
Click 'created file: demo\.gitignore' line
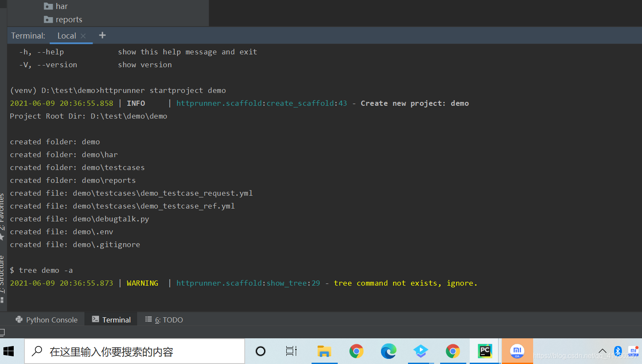75,245
